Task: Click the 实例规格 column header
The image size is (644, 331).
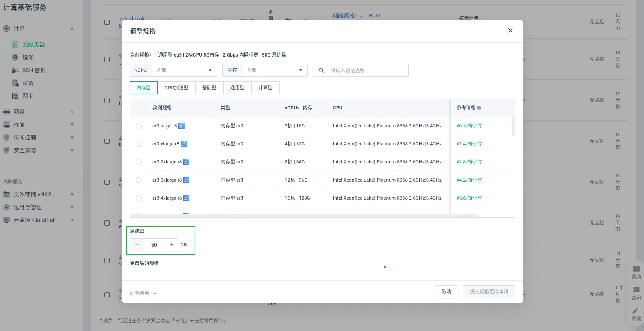Action: click(x=162, y=108)
